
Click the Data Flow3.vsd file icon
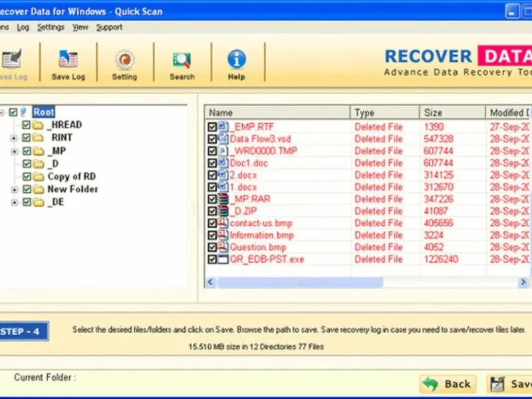click(223, 139)
